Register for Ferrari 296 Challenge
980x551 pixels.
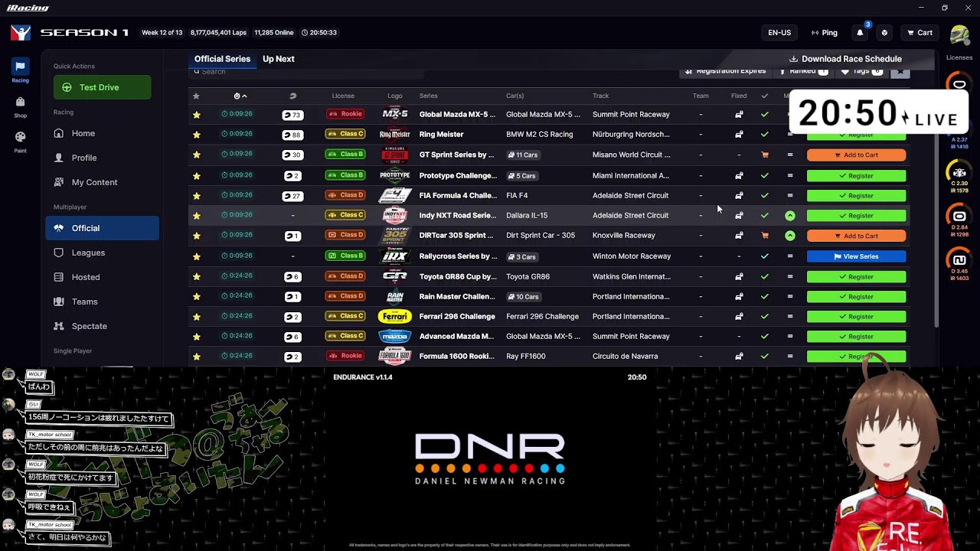856,316
